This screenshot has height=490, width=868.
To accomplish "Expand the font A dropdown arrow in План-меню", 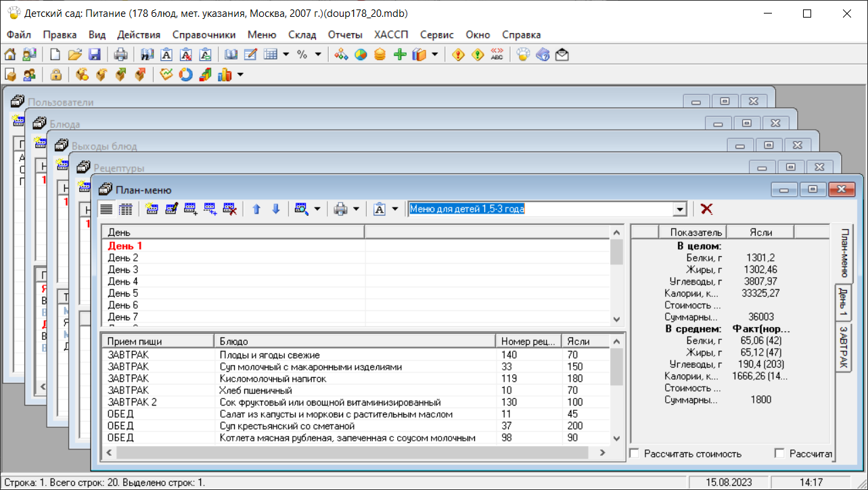I will click(394, 210).
